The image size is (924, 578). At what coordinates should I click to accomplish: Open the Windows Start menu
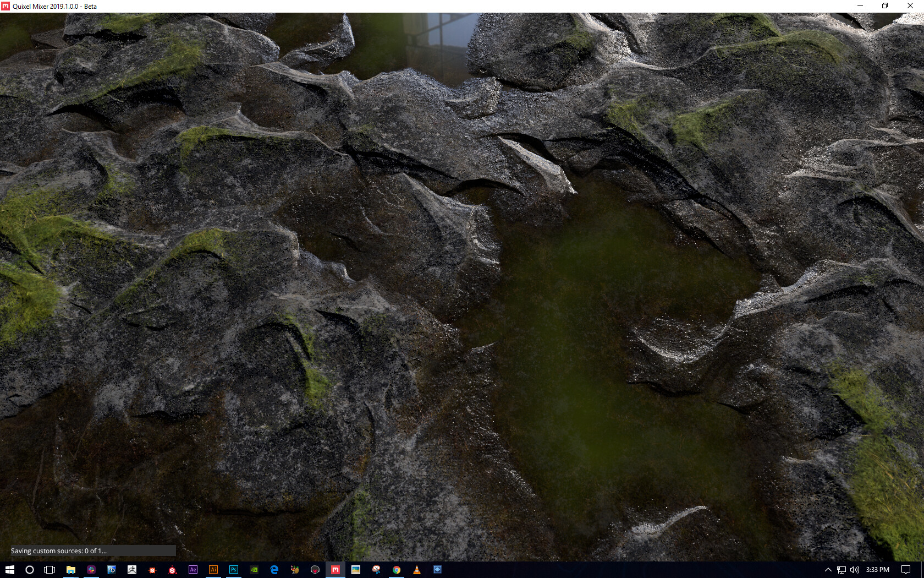click(x=11, y=570)
